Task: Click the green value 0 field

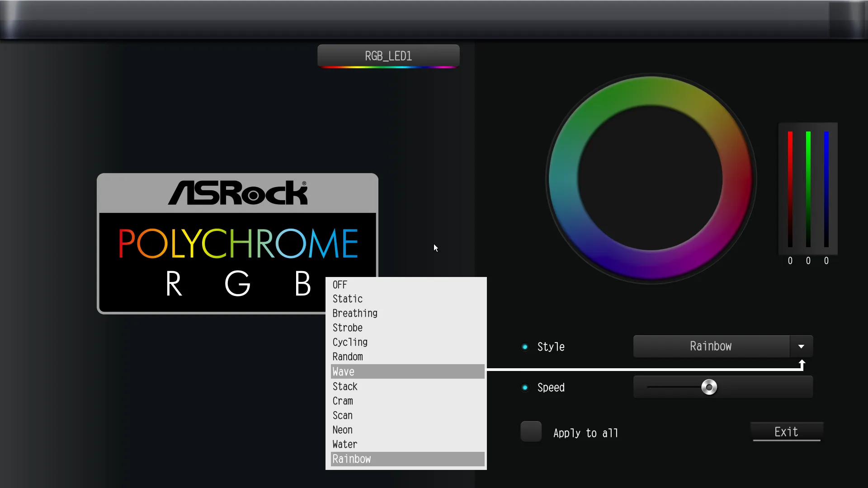Action: [808, 261]
